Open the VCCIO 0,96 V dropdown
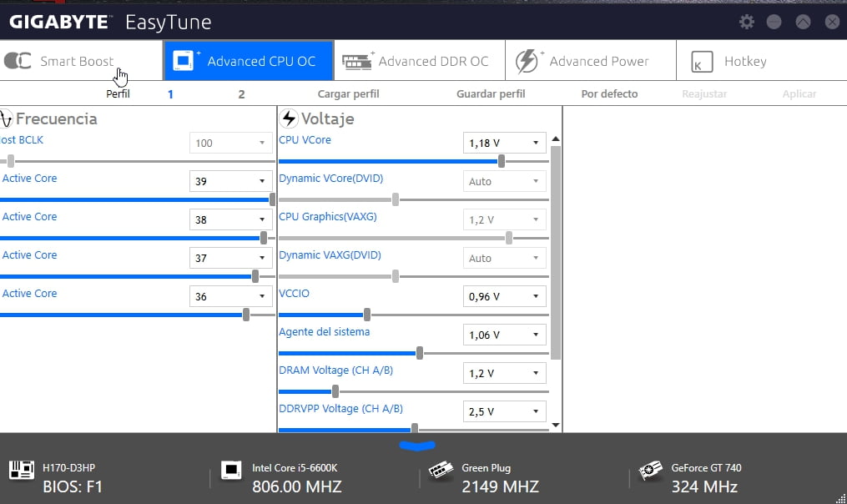This screenshot has width=847, height=504. 505,296
